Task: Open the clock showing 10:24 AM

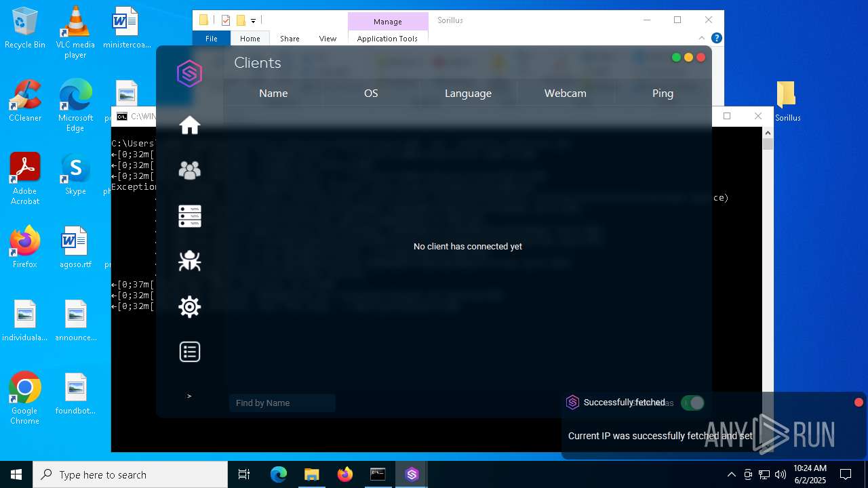Action: [810, 474]
